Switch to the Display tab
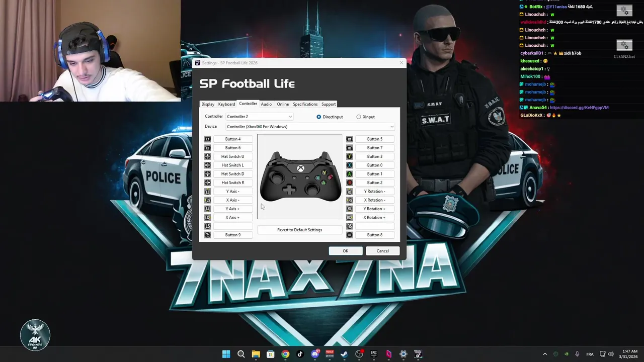 pos(208,104)
